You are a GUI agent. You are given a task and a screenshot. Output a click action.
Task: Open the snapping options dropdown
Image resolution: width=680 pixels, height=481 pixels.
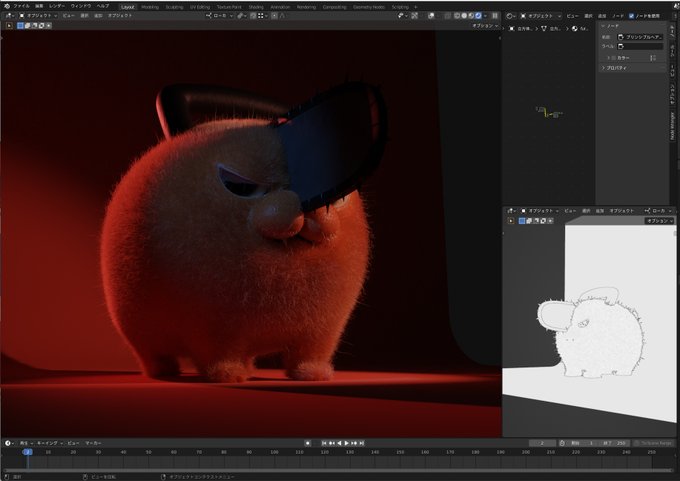262,16
